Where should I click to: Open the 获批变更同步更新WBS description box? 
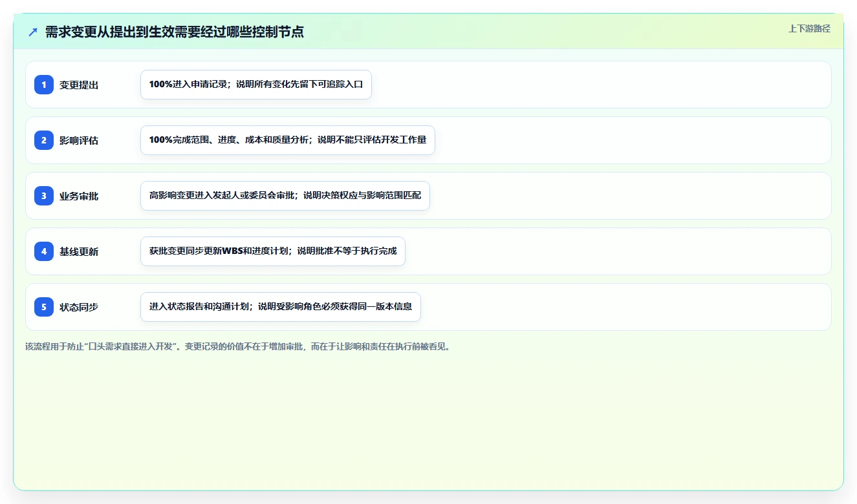(273, 251)
